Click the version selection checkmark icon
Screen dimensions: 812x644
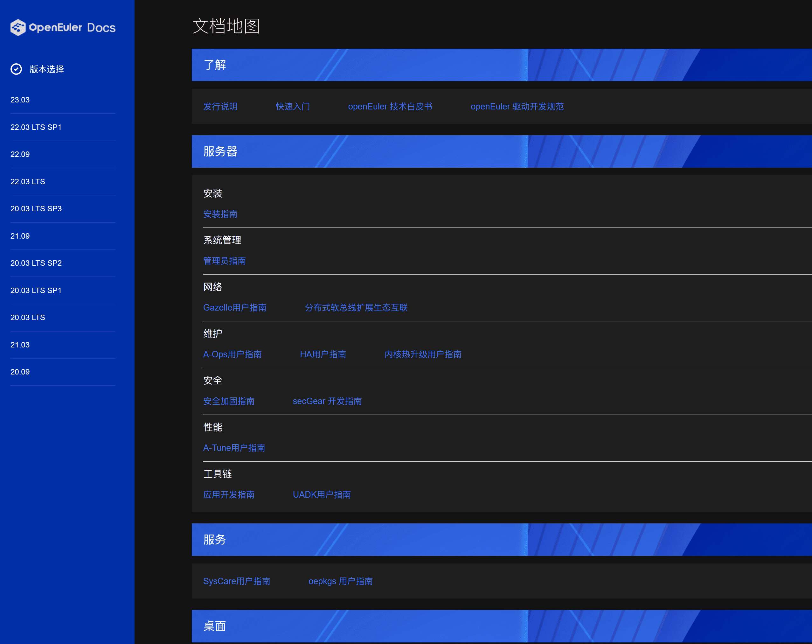click(16, 69)
